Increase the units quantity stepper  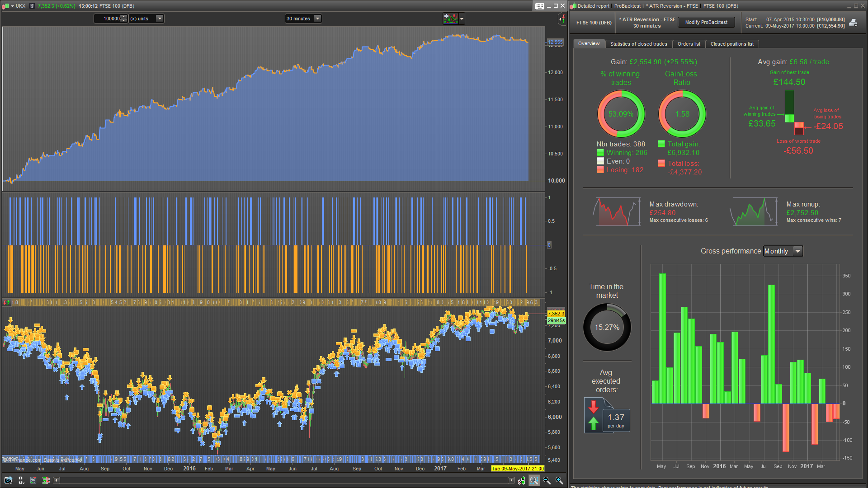click(x=124, y=17)
